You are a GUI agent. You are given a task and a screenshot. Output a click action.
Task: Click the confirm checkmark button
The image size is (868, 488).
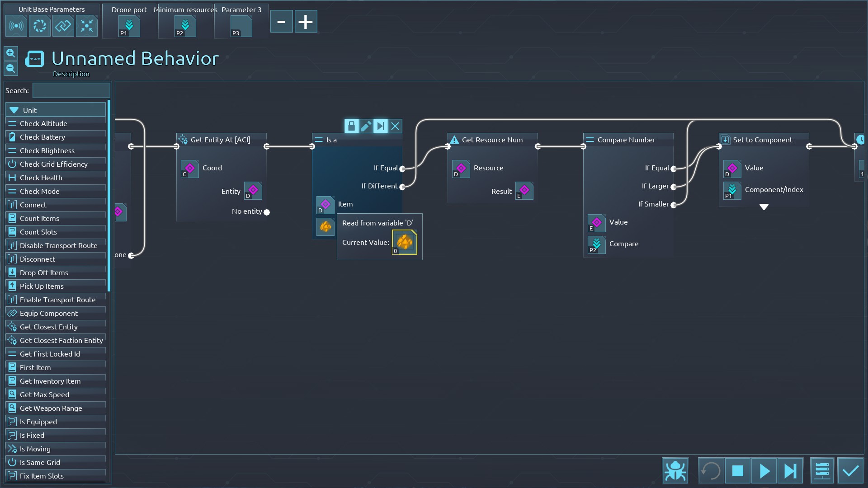[850, 471]
